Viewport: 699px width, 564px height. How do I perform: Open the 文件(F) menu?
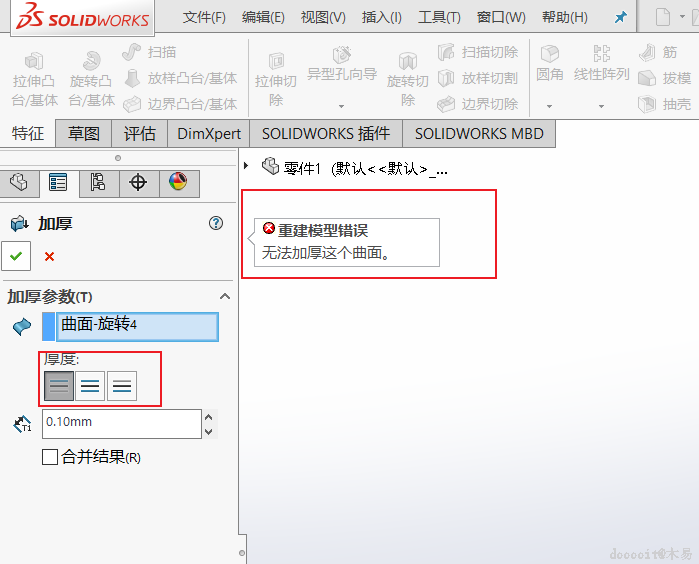[204, 17]
